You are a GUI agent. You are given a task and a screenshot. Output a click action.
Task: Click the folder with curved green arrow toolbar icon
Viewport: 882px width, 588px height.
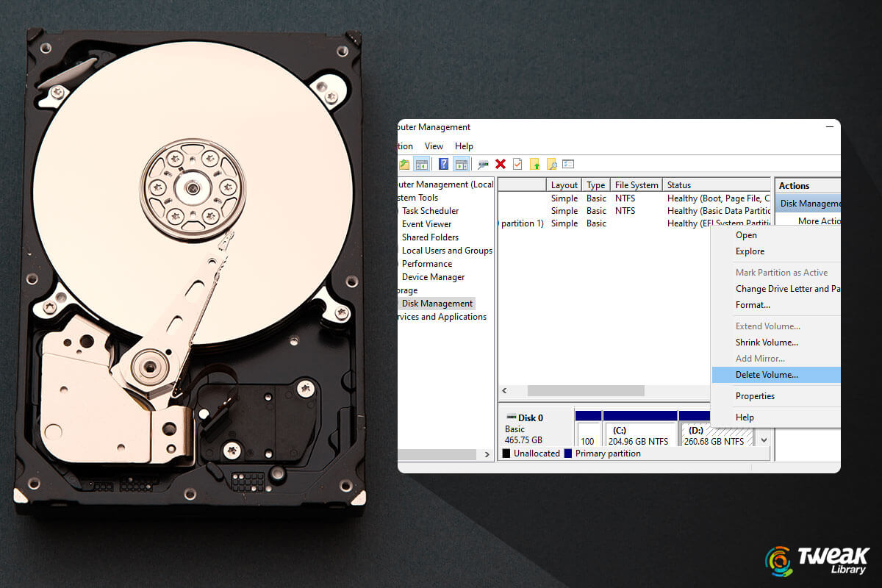pos(404,163)
